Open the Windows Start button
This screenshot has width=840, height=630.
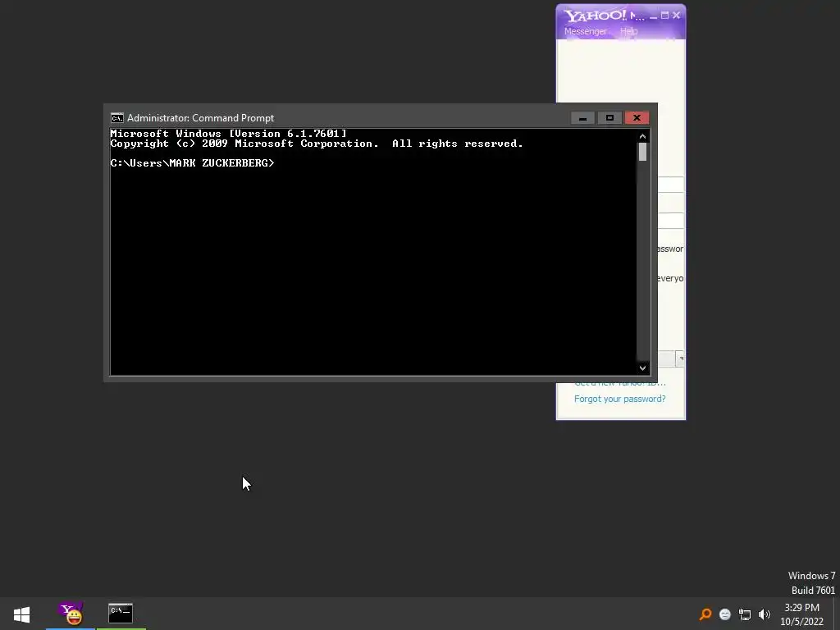click(22, 614)
